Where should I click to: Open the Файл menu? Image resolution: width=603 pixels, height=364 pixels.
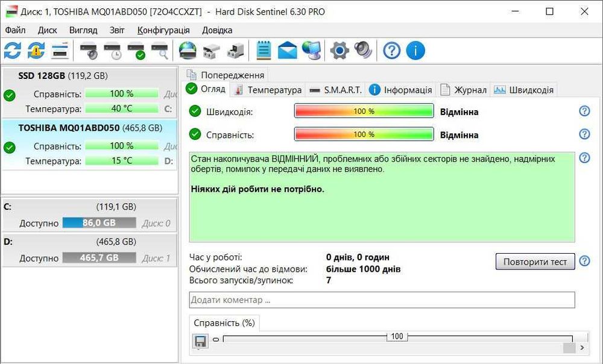click(16, 30)
